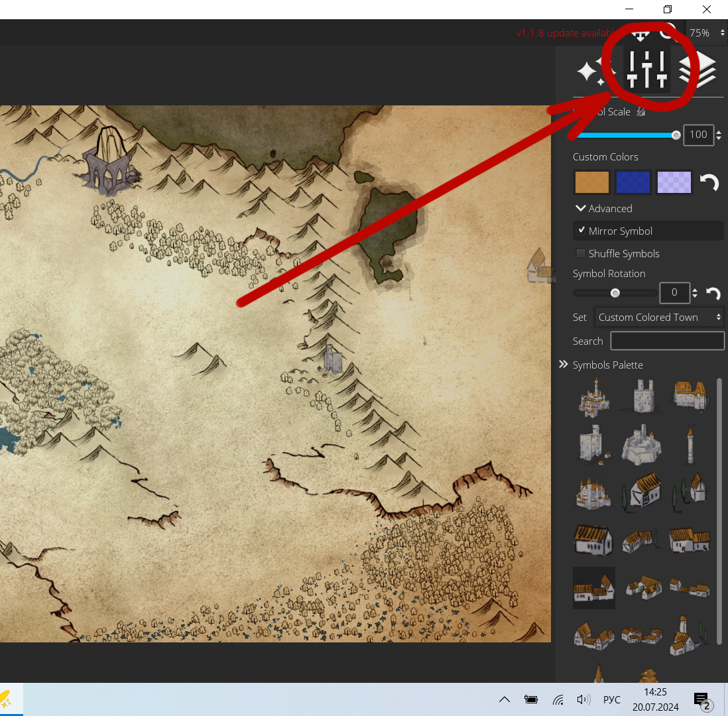Select the house with one cypress tree
728x716 pixels.
tap(642, 492)
